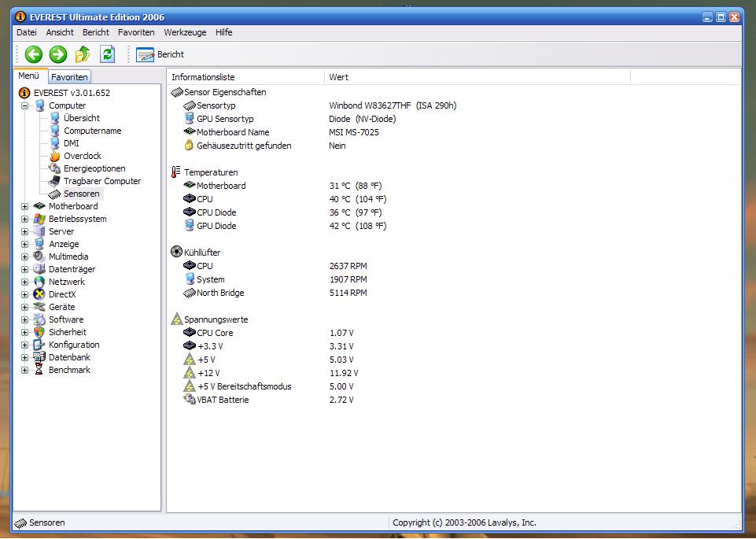The image size is (756, 539).
Task: Open the Ansicht menu
Action: 60,32
